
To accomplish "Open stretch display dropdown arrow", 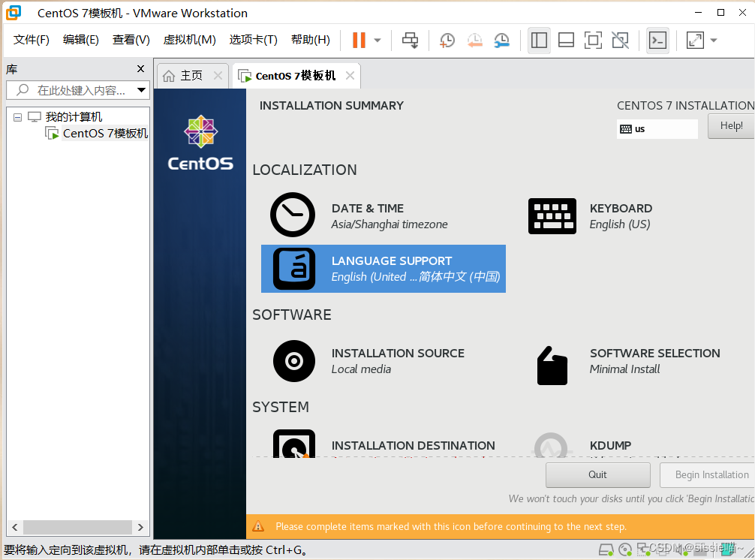I will tap(714, 41).
